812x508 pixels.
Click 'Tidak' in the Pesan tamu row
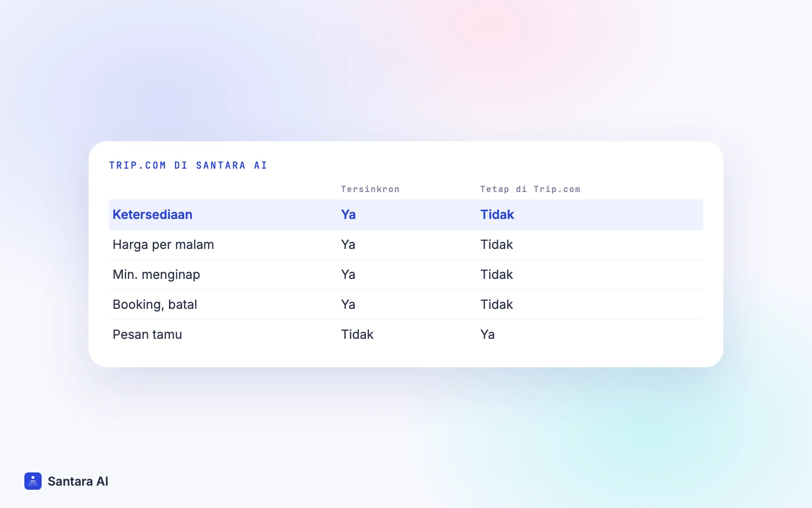tap(357, 334)
